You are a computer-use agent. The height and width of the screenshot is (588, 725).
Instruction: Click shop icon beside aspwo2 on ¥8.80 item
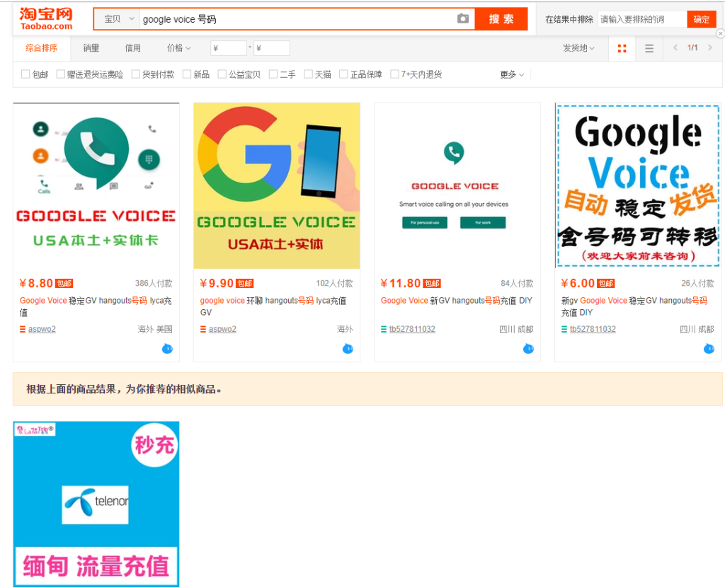(22, 329)
